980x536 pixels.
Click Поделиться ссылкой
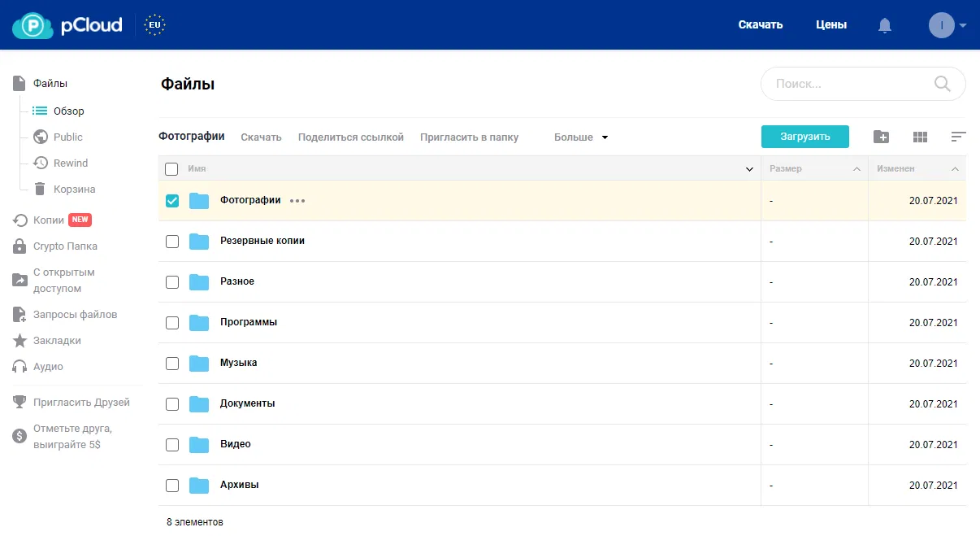[x=351, y=137]
